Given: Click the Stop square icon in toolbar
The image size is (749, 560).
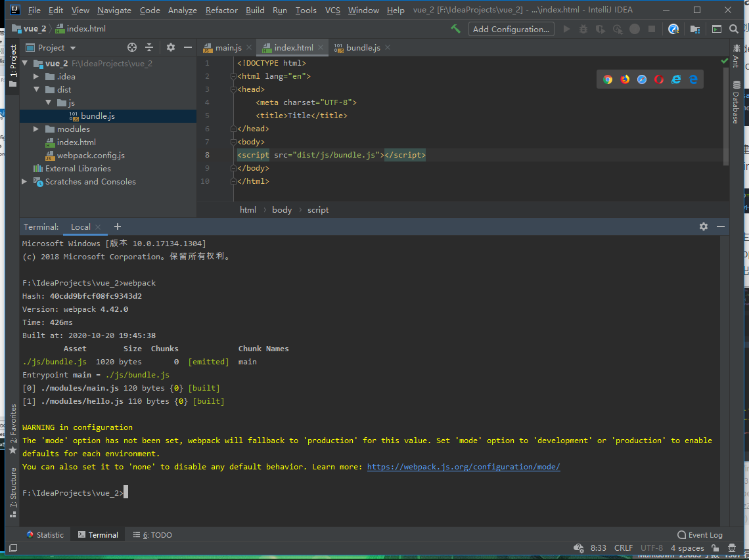Looking at the screenshot, I should (652, 29).
